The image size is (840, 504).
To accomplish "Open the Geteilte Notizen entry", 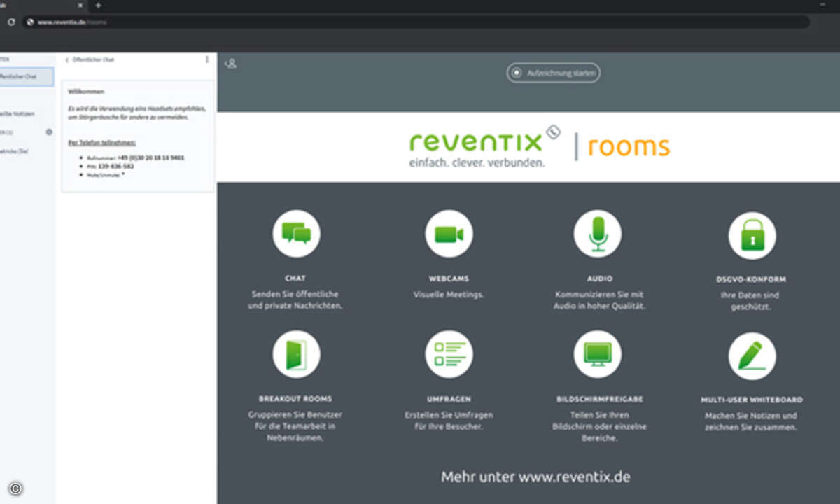I will click(x=18, y=113).
